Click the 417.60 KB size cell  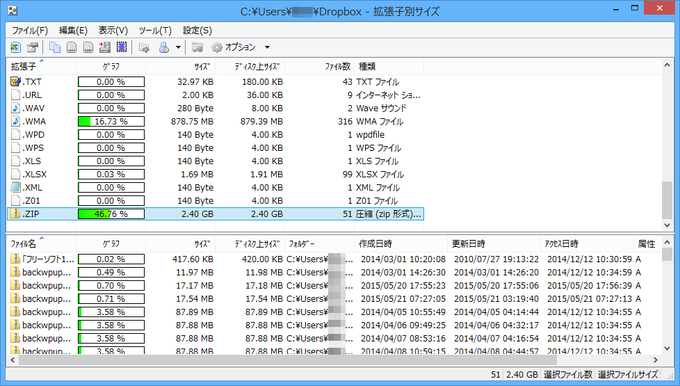click(x=193, y=259)
